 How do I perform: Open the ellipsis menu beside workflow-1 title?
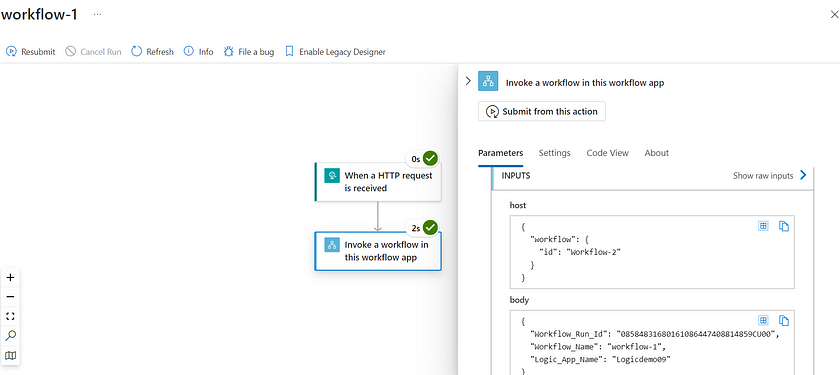(x=97, y=14)
